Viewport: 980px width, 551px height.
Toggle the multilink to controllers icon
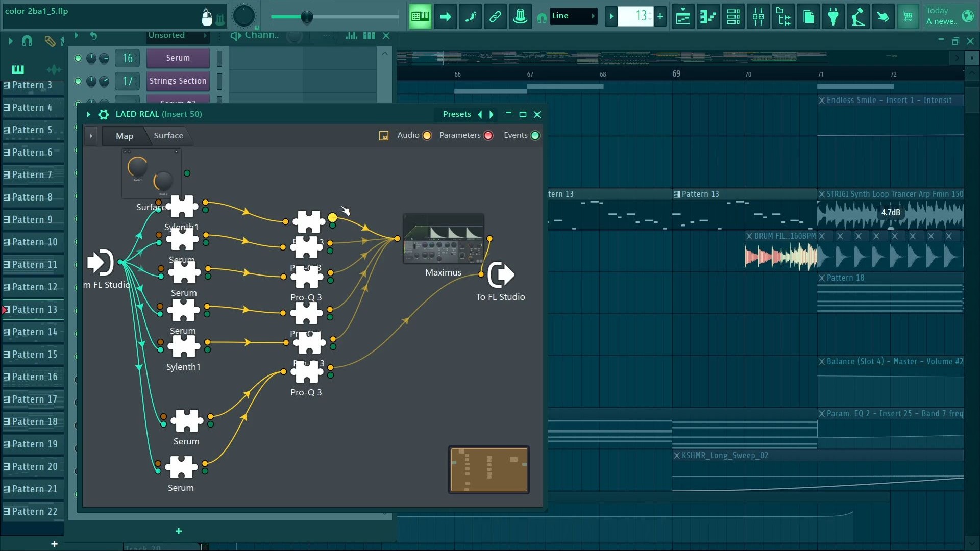pyautogui.click(x=495, y=16)
